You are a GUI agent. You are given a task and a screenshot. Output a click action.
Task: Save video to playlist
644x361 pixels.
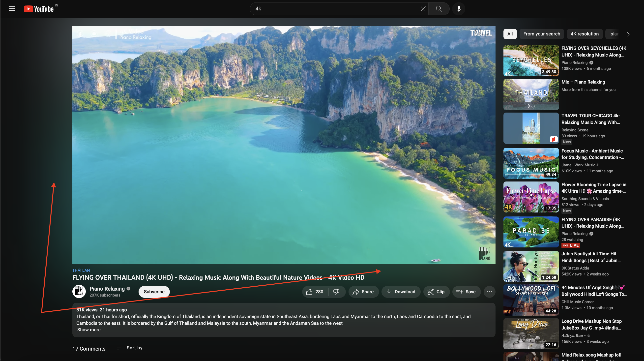click(x=466, y=292)
